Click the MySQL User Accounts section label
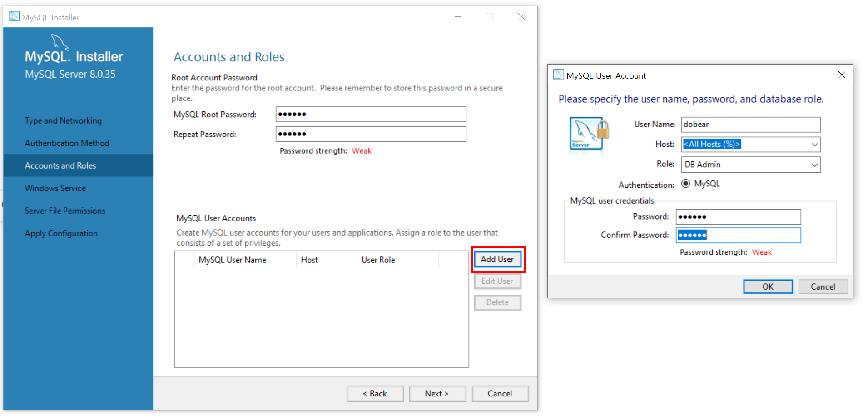This screenshot has width=868, height=416. [x=216, y=218]
